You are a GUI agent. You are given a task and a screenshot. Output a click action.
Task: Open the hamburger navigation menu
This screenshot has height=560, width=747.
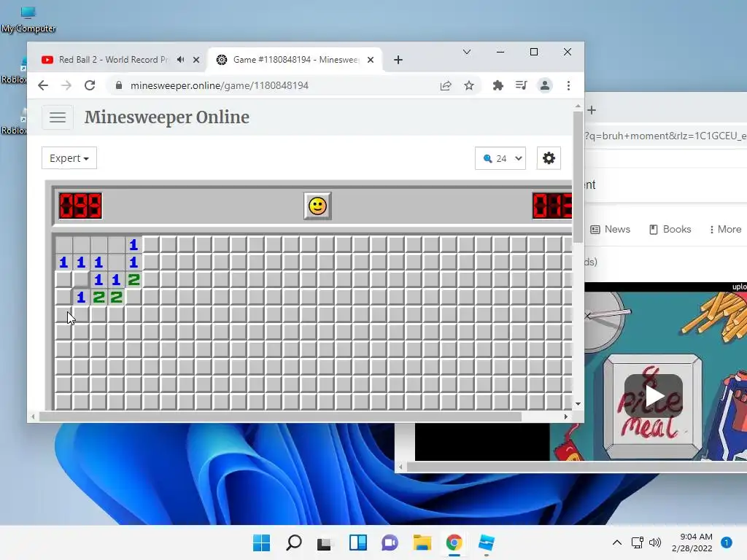pyautogui.click(x=58, y=117)
